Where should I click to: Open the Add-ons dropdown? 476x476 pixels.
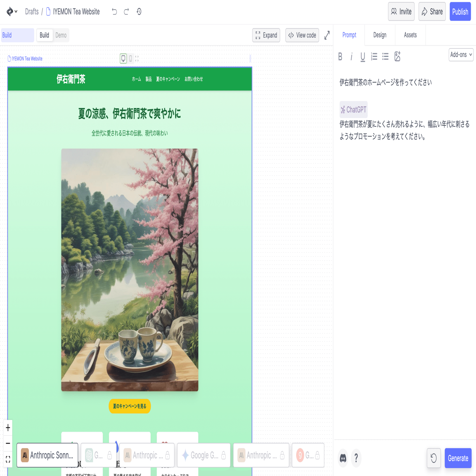tap(461, 55)
